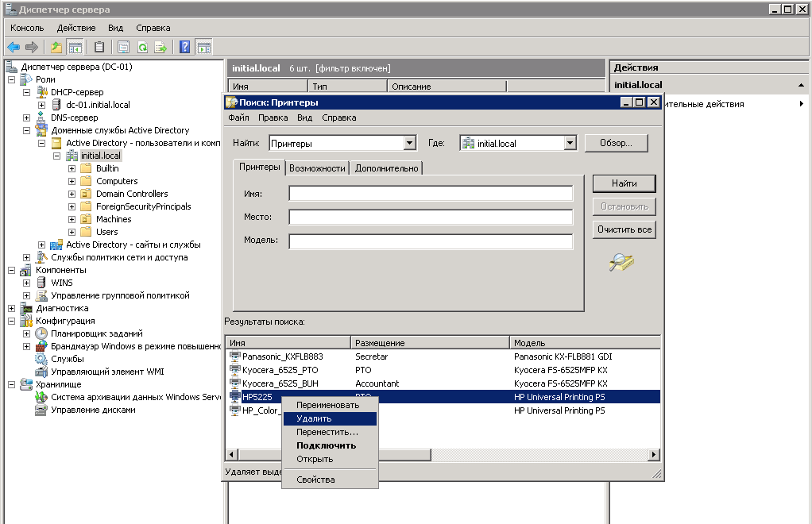Viewport: 812px width, 524px height.
Task: Open the Где location dropdown
Action: click(570, 143)
